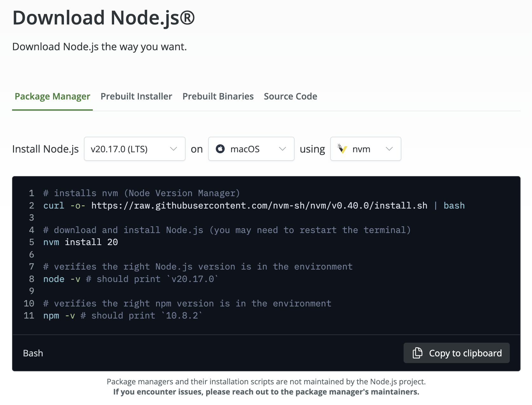
Task: Open the v20.17.0 (LTS) version dropdown
Action: (135, 149)
